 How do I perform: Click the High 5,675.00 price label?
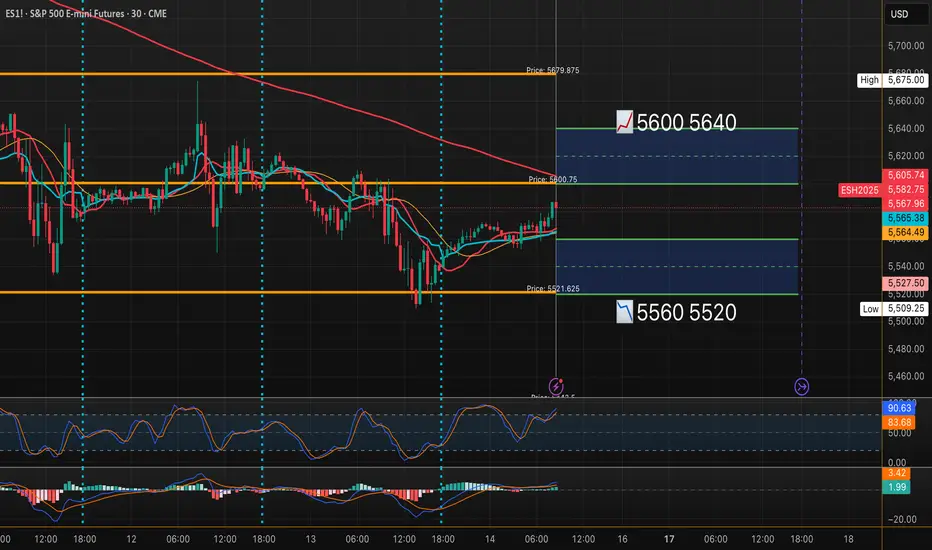(892, 80)
